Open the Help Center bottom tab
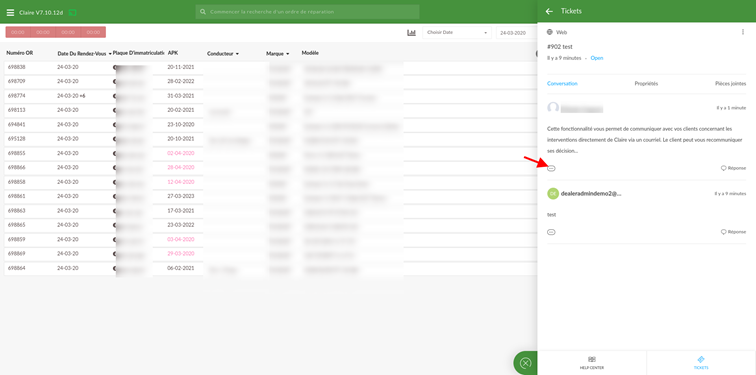The width and height of the screenshot is (756, 375). click(x=592, y=363)
